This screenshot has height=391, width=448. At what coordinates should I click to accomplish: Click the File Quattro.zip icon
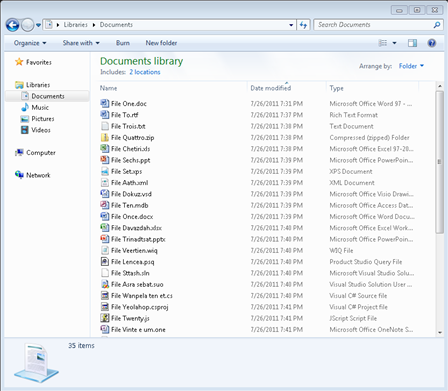[x=105, y=137]
